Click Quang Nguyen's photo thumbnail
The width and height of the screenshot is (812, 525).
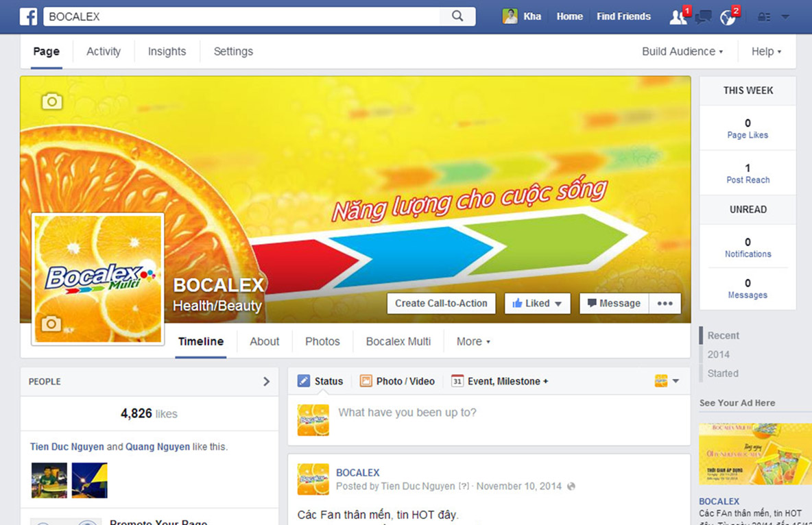coord(90,480)
